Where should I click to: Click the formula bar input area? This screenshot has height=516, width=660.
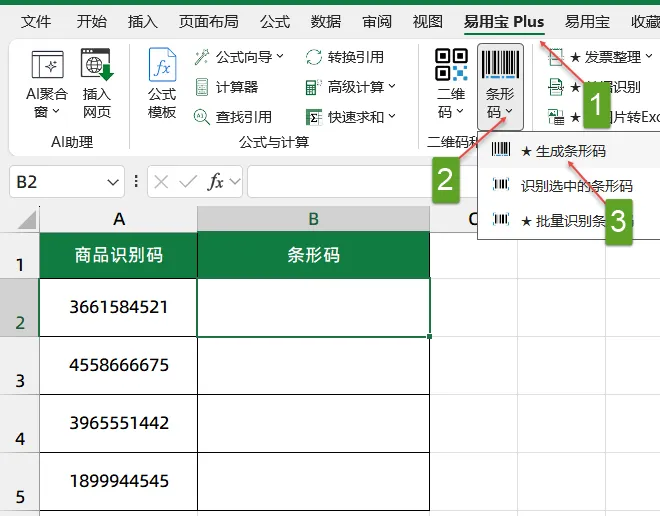click(x=362, y=182)
